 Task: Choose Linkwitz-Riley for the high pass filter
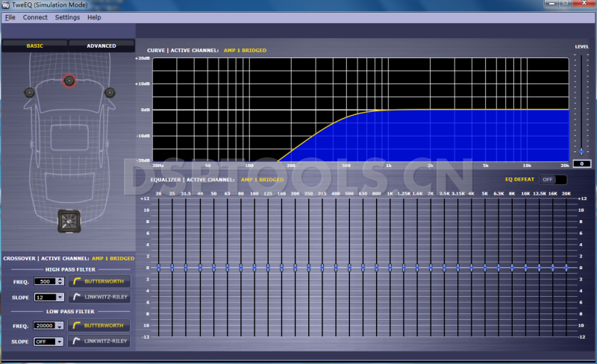(99, 297)
